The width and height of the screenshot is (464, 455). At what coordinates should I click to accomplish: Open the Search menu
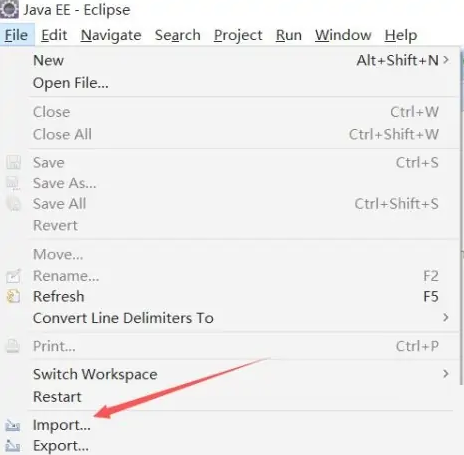point(178,35)
